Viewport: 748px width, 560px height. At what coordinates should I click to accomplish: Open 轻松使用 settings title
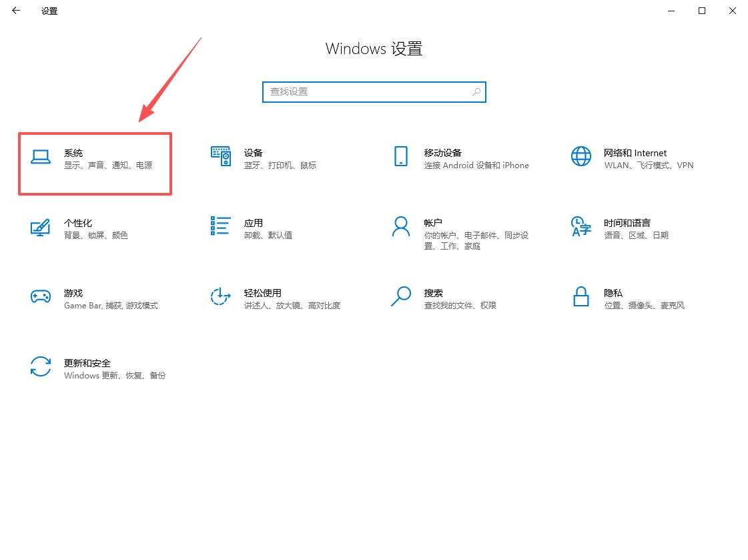click(262, 294)
